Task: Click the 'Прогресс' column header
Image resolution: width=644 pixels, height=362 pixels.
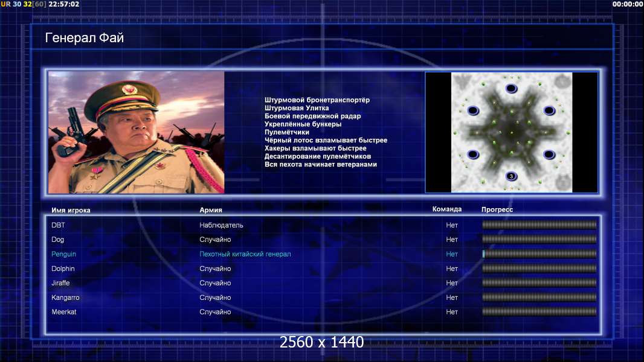Action: point(497,209)
